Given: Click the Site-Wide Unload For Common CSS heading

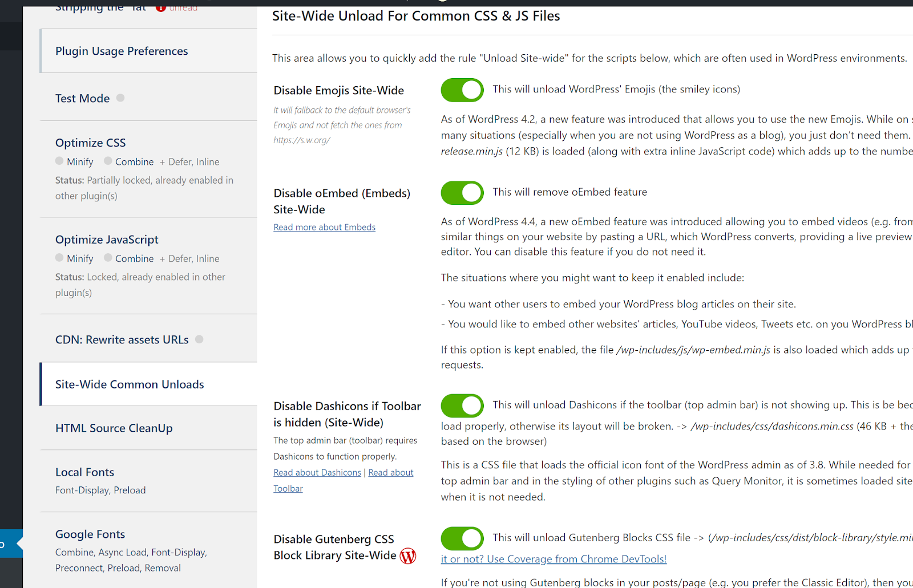Looking at the screenshot, I should point(416,16).
